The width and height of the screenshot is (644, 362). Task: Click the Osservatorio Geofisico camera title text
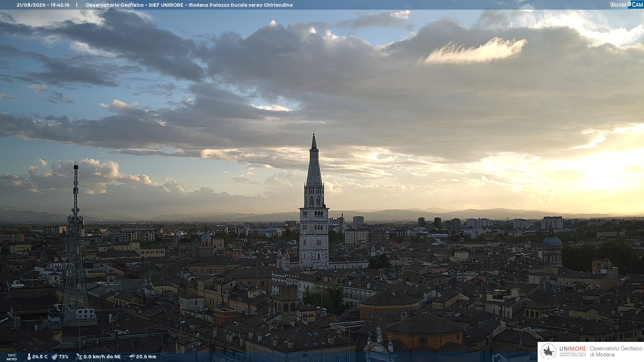pos(189,5)
